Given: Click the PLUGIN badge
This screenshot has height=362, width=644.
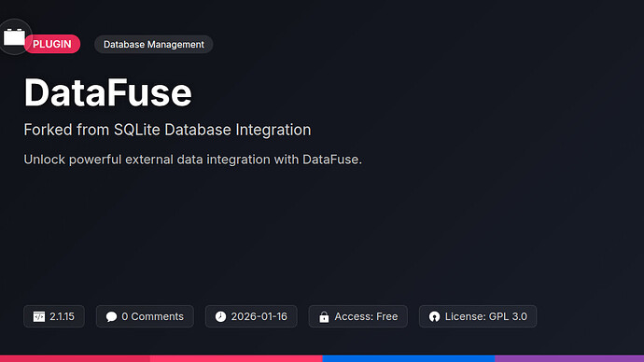Looking at the screenshot, I should click(x=52, y=44).
